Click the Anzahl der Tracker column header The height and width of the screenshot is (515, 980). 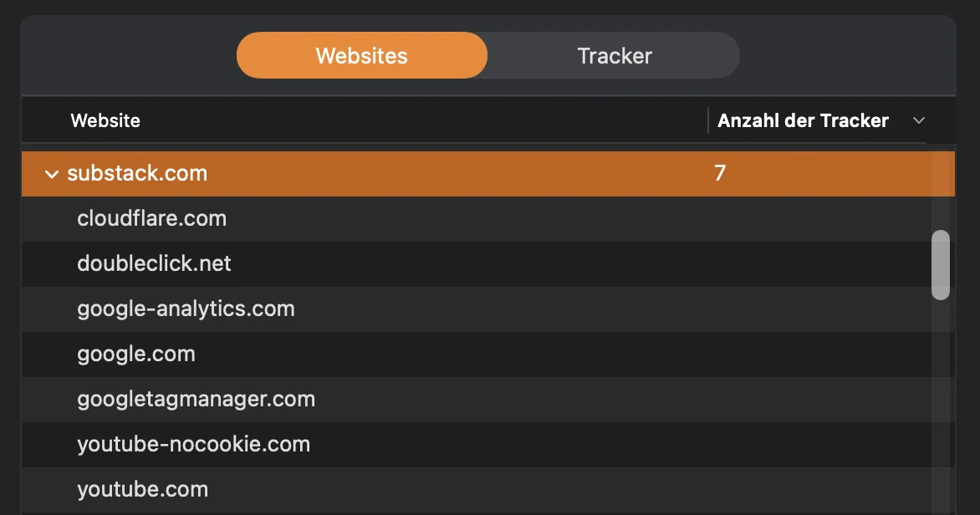(x=803, y=120)
